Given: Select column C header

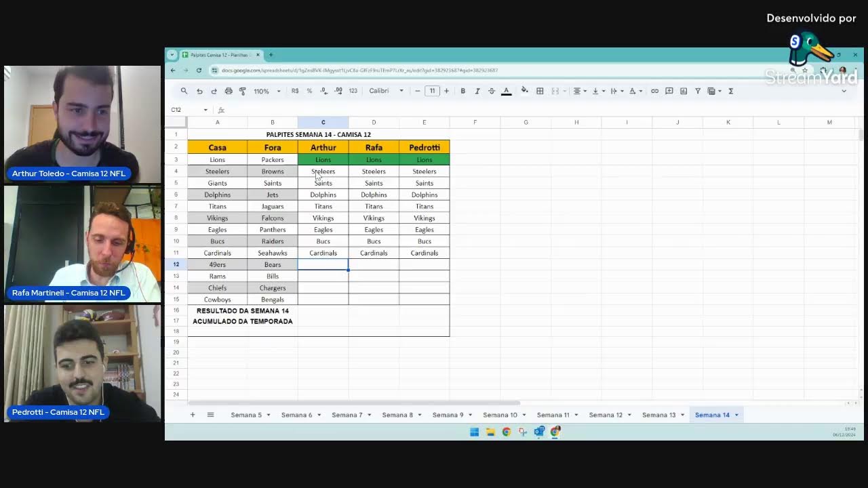Looking at the screenshot, I should coord(323,122).
